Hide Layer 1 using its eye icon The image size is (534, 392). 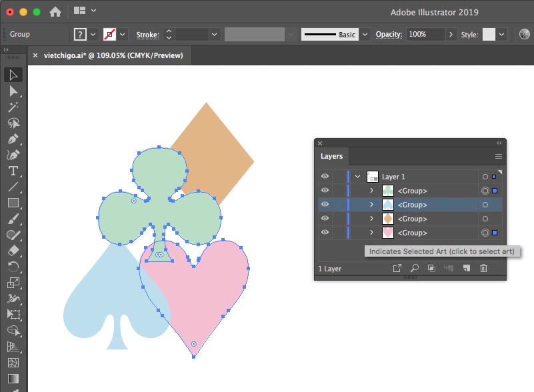click(325, 177)
